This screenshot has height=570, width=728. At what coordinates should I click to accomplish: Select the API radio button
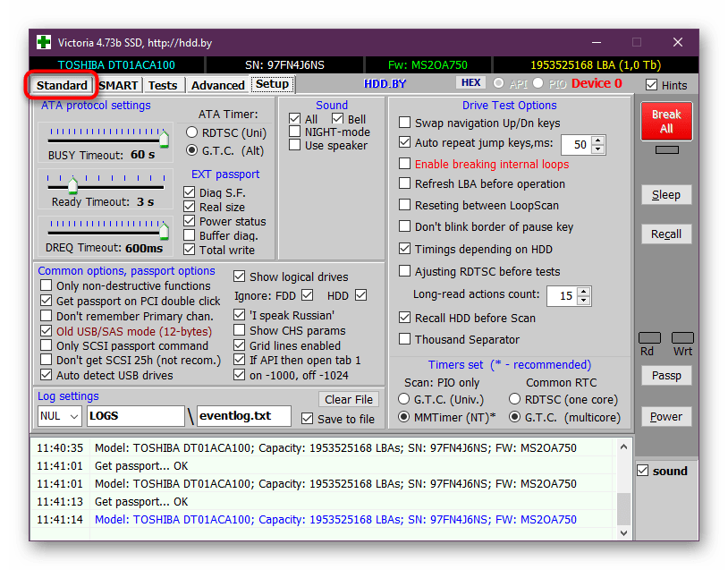pos(499,83)
